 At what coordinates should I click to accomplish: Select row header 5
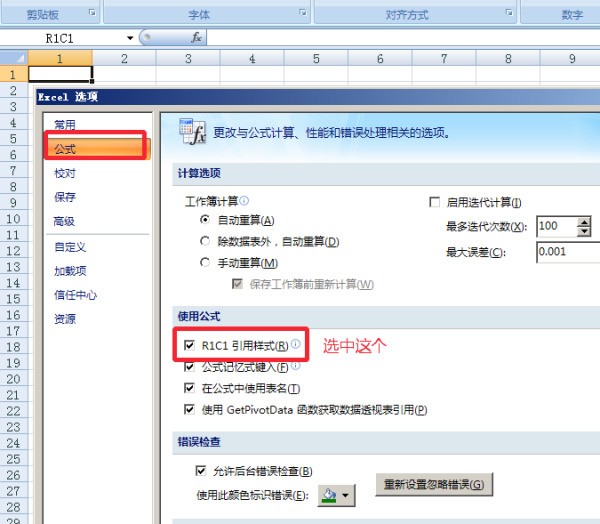(14, 138)
